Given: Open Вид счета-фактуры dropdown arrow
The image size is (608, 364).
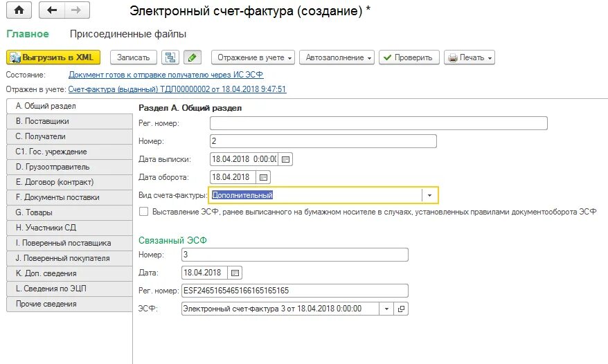Looking at the screenshot, I should point(429,195).
